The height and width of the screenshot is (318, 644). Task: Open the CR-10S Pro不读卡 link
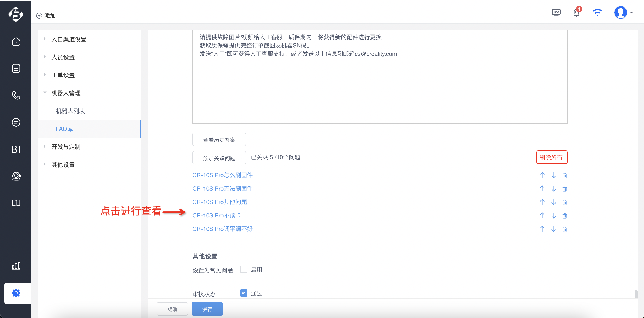[x=217, y=215]
